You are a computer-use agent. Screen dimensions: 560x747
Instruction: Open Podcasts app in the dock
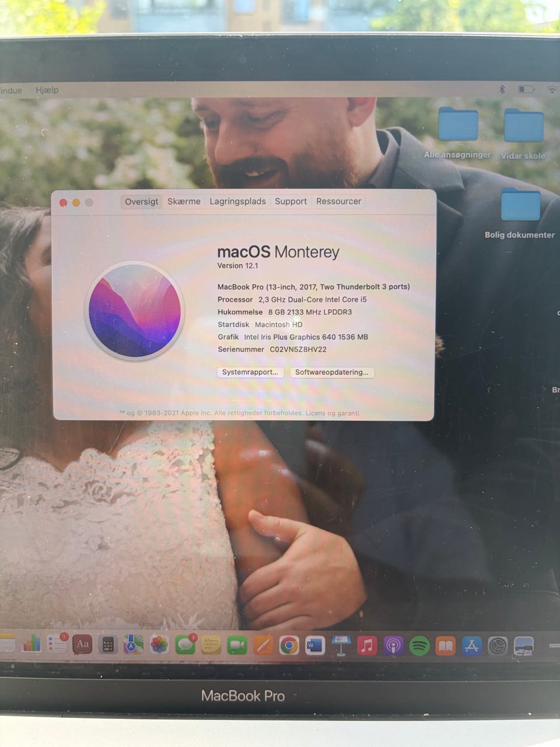[x=393, y=646]
